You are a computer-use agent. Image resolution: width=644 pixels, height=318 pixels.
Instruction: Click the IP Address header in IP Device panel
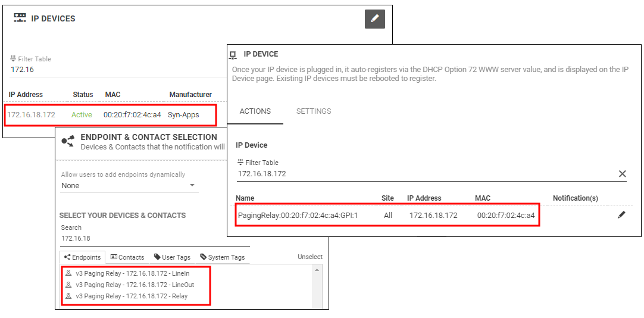pos(424,198)
